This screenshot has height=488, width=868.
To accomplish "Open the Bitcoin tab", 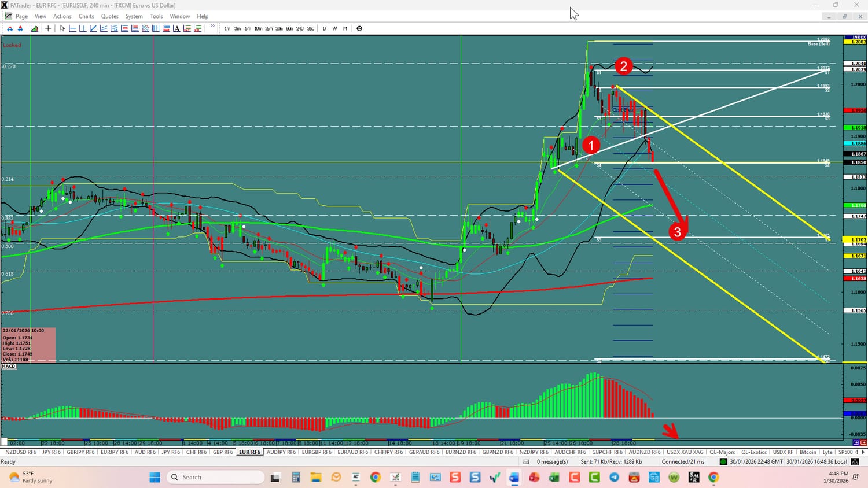I will point(808,452).
